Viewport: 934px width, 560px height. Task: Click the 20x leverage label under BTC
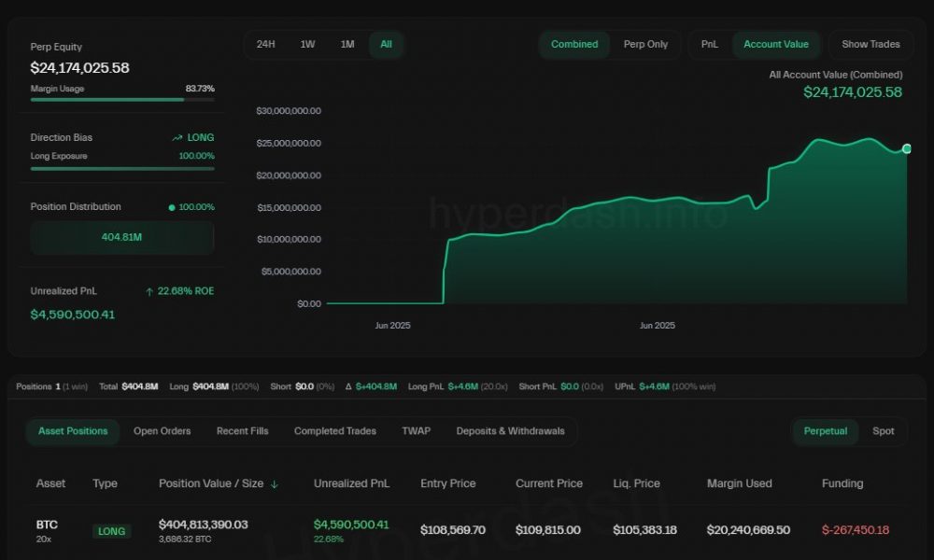(x=44, y=539)
